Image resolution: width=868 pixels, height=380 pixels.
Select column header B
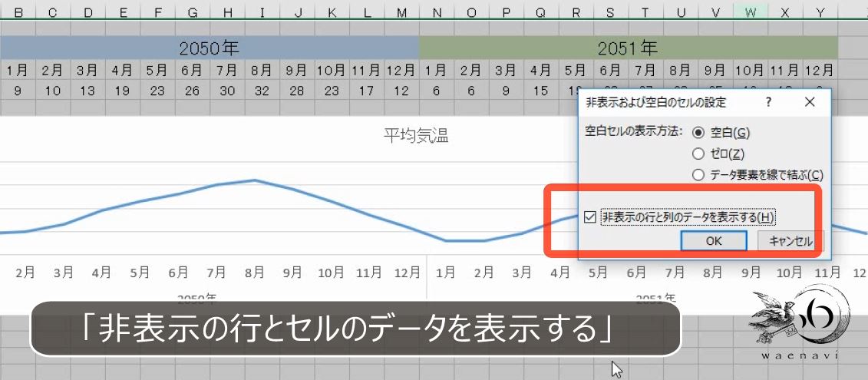coord(18,13)
